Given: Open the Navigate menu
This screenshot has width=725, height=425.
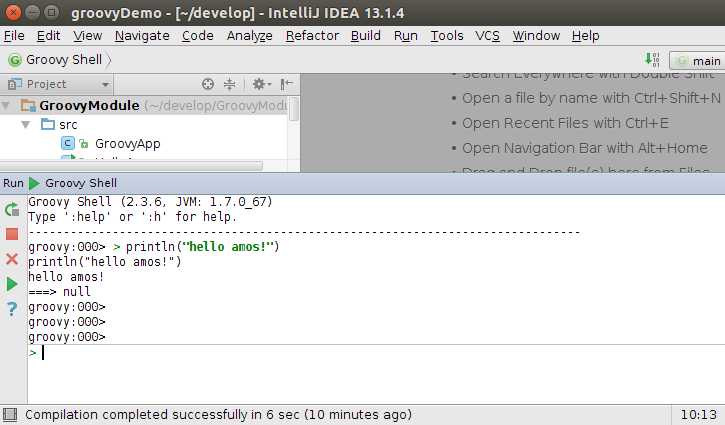Looking at the screenshot, I should click(142, 36).
